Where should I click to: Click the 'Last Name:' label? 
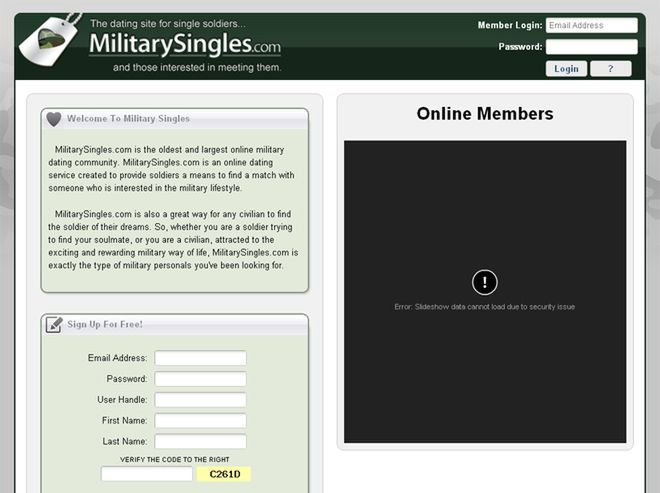pos(125,441)
